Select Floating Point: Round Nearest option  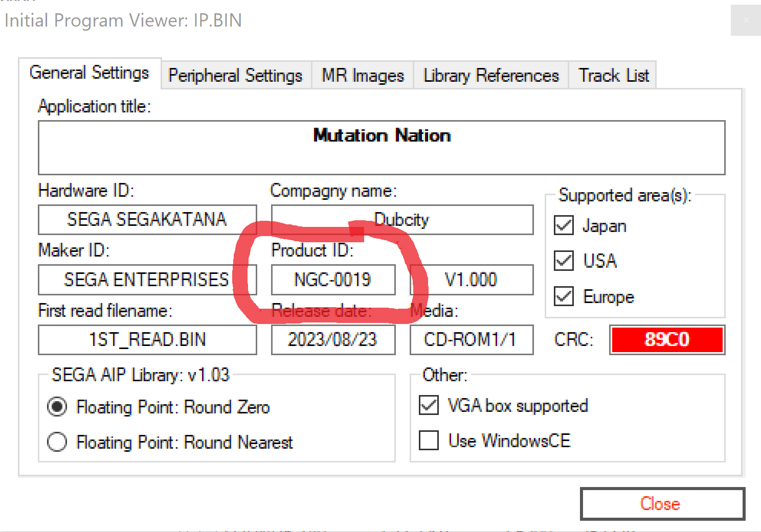[x=57, y=442]
